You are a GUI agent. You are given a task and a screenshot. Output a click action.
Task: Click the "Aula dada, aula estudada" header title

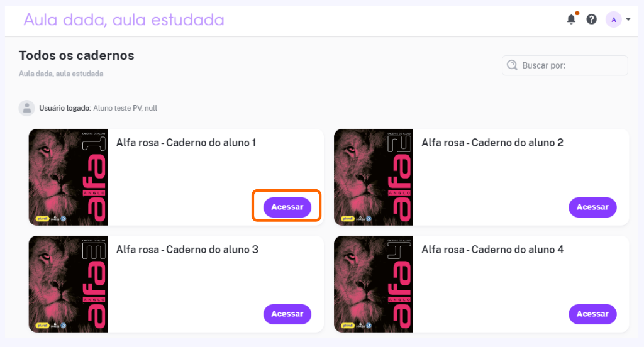tap(124, 19)
